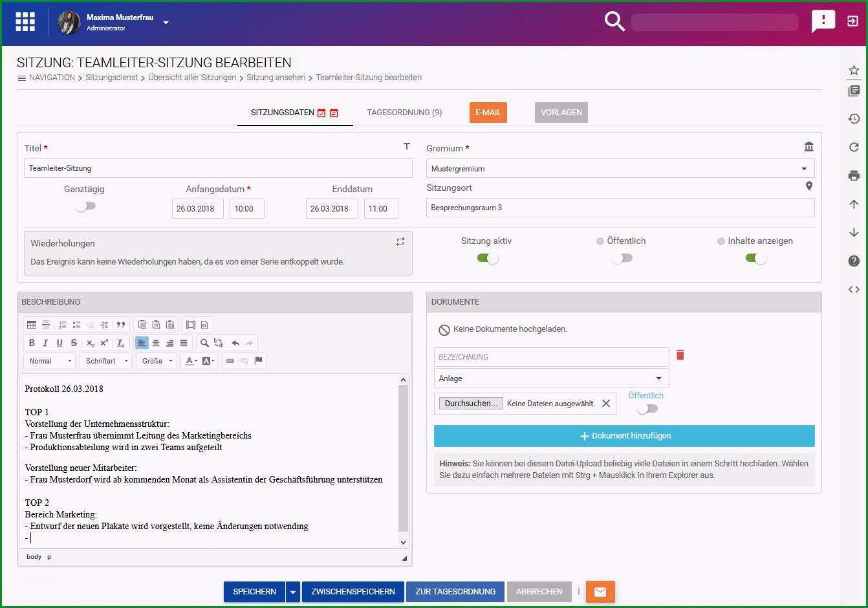
Task: Open NAVIGATION menu in breadcrumb
Action: (46, 78)
